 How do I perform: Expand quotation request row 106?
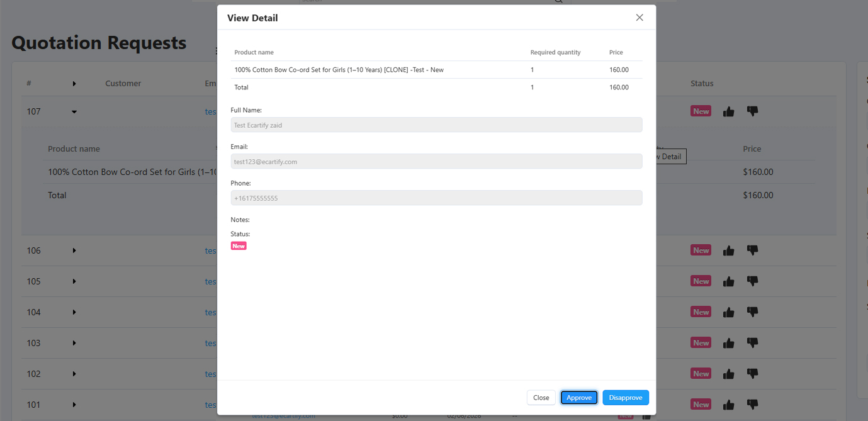(x=74, y=250)
